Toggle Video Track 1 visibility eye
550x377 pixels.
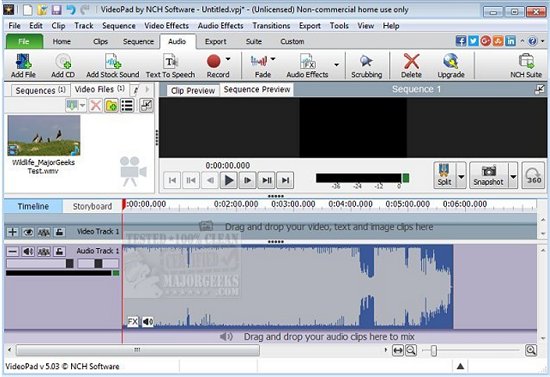tap(28, 232)
